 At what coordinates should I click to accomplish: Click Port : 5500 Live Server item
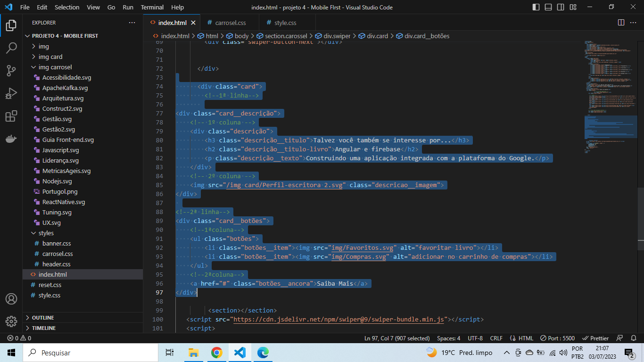(557, 338)
